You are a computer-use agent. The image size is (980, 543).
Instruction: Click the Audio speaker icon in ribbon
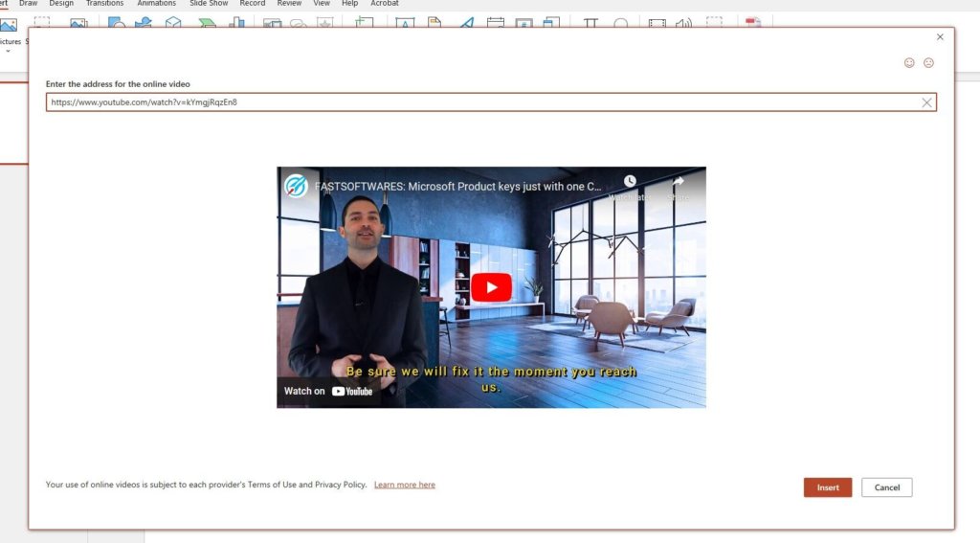click(683, 23)
